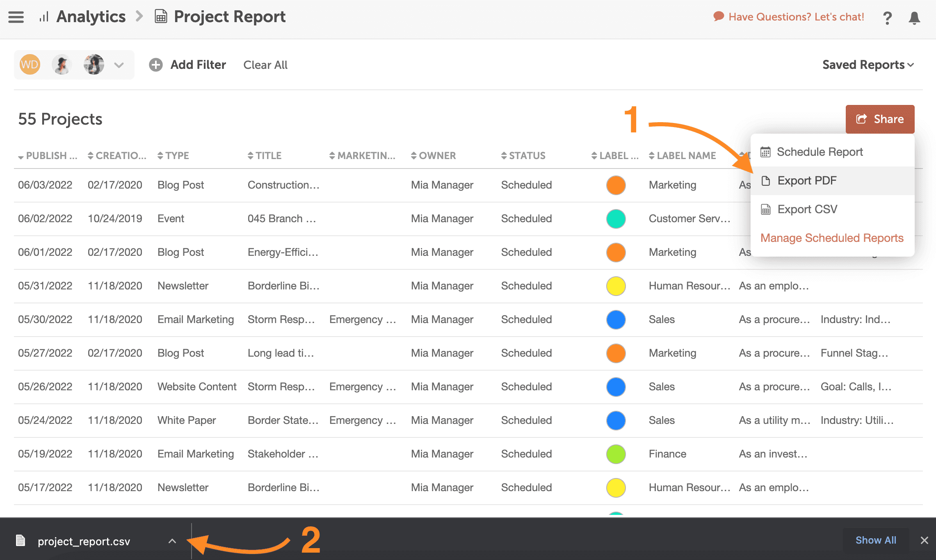The height and width of the screenshot is (560, 936).
Task: Click orange label swatch in Construction row
Action: 616,185
